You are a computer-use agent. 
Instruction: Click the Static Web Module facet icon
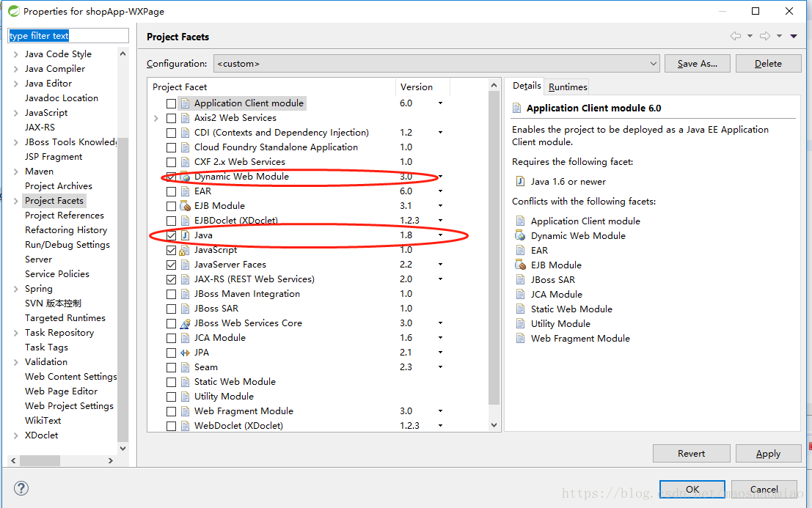(185, 382)
